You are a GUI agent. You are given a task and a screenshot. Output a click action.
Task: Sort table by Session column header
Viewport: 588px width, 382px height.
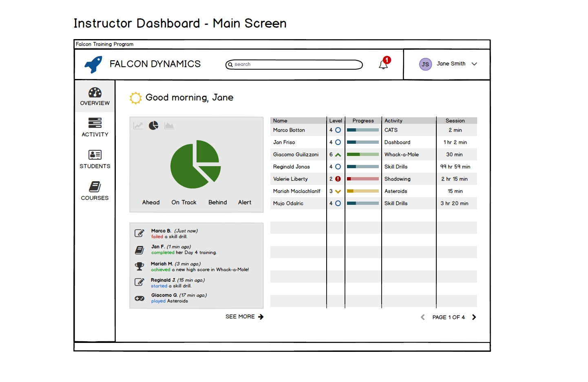455,121
